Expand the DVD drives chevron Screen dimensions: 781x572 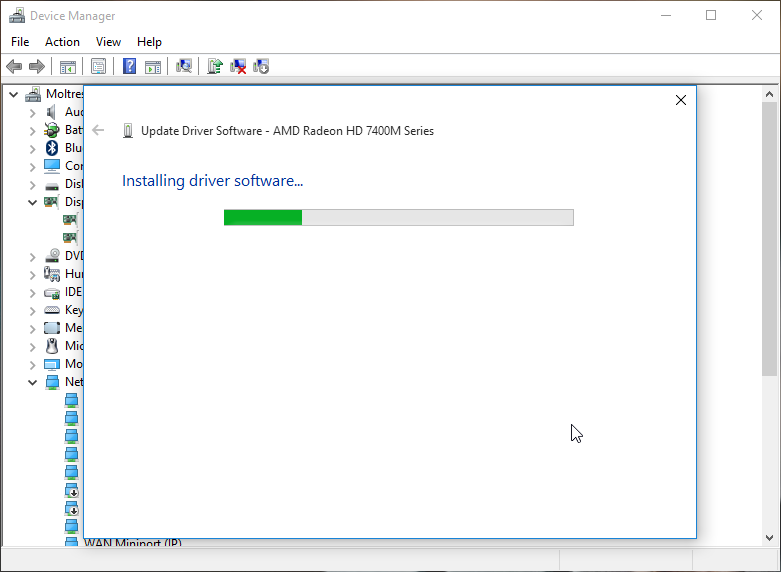coord(32,257)
